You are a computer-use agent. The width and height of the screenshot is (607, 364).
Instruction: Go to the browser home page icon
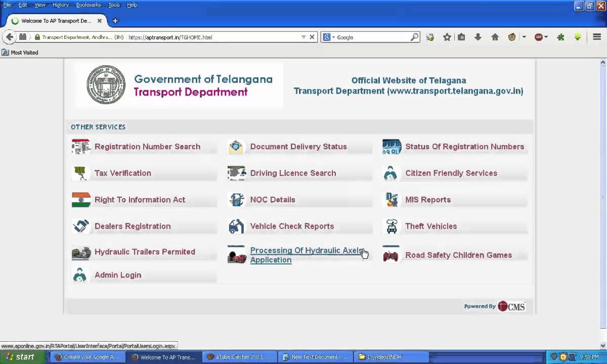point(495,37)
